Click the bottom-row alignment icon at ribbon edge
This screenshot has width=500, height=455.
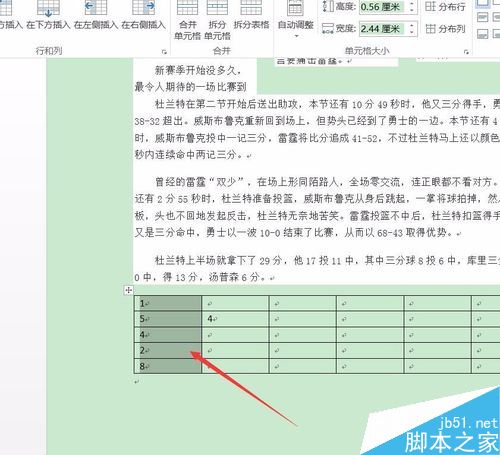point(483,34)
